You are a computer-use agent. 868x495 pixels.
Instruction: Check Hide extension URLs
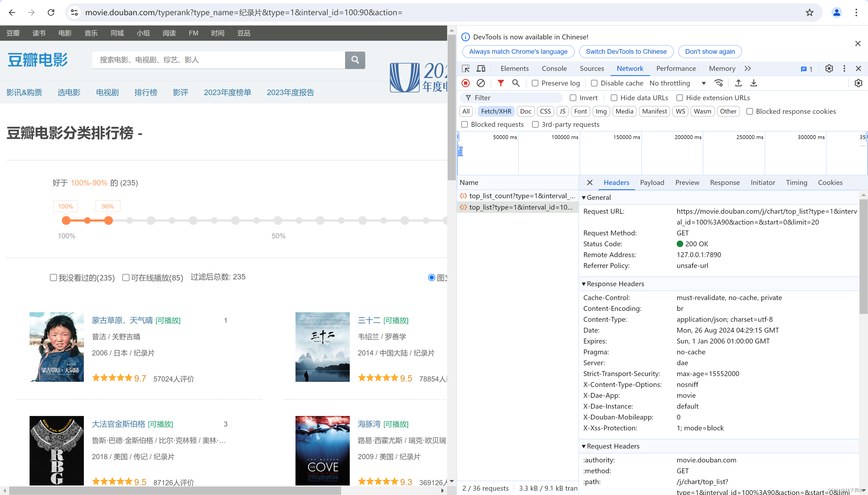point(680,98)
